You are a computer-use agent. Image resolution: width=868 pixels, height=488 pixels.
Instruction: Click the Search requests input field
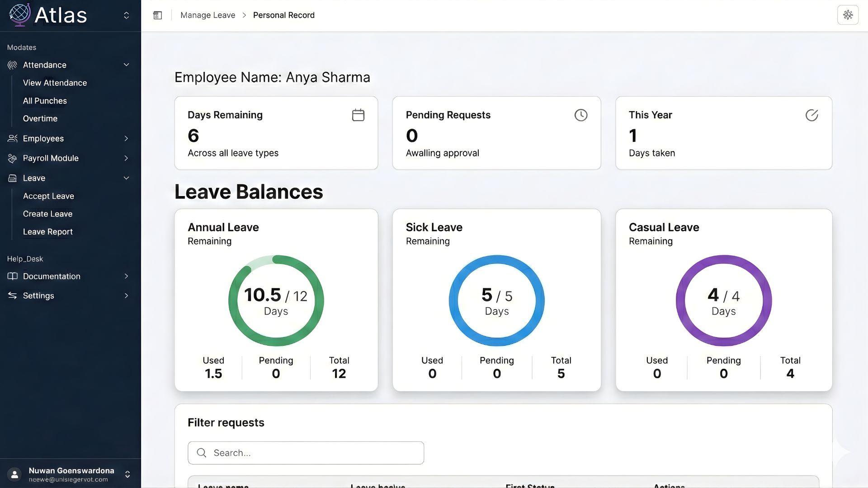click(x=306, y=453)
